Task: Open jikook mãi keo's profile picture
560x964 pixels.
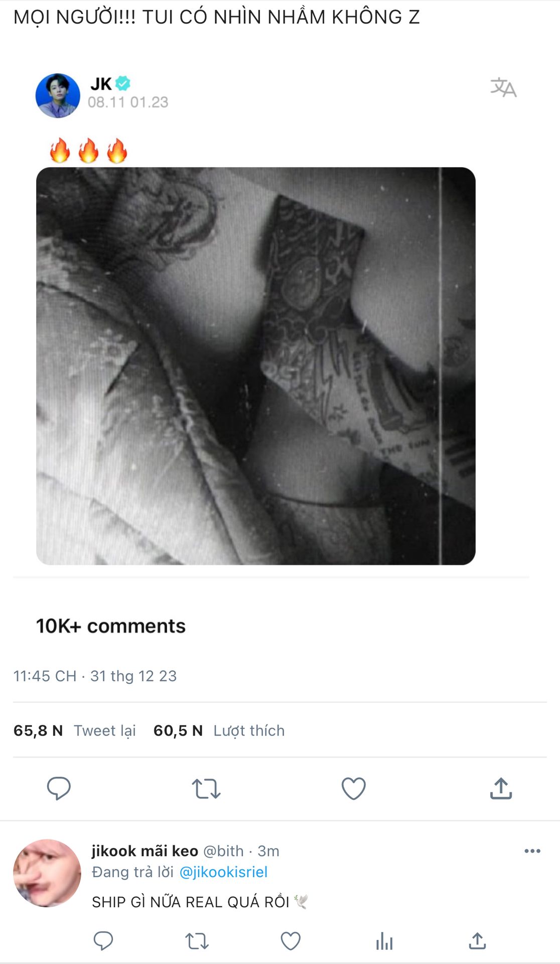Action: click(47, 873)
